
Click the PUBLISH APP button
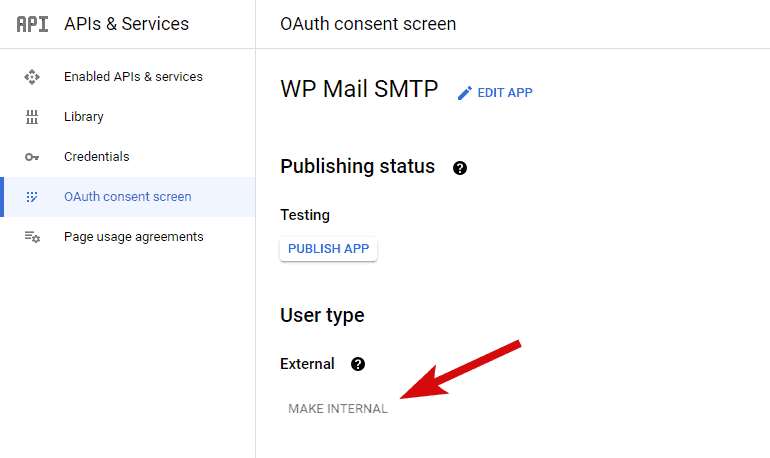329,249
